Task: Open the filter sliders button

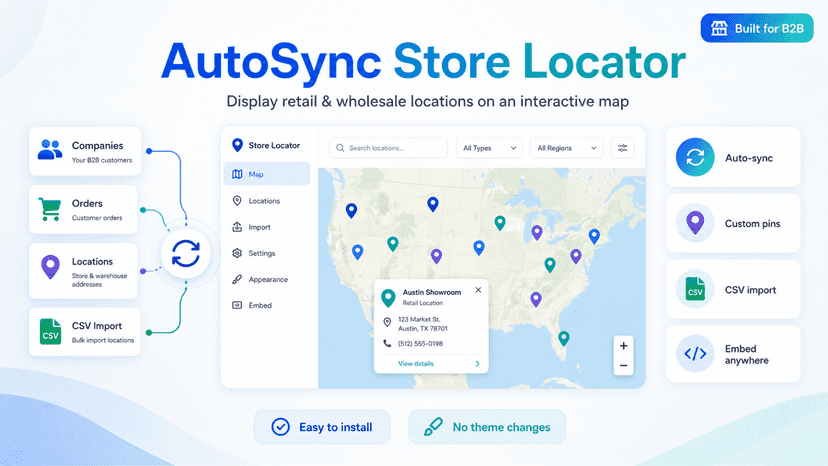Action: click(623, 148)
